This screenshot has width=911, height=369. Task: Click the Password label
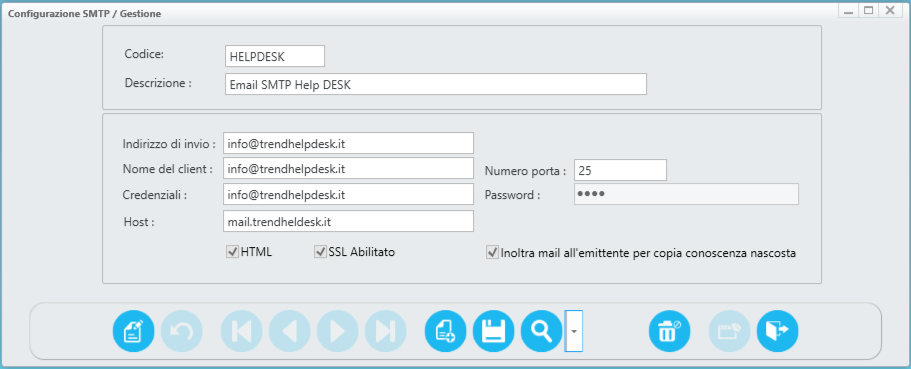pyautogui.click(x=512, y=195)
